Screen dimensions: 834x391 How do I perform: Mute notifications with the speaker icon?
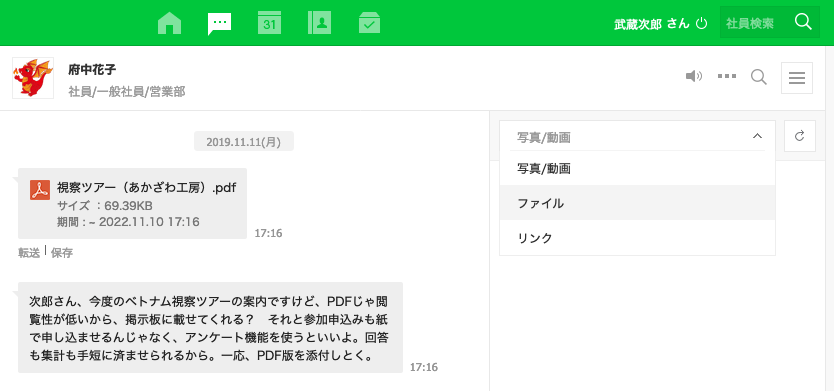(694, 77)
